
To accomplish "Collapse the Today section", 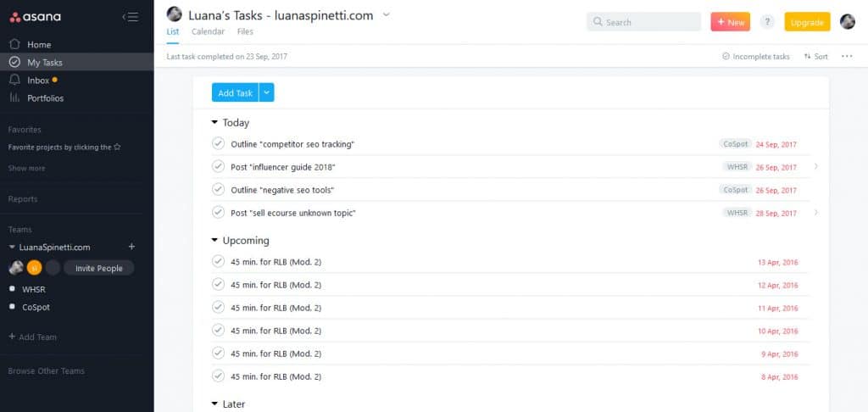I will [214, 123].
